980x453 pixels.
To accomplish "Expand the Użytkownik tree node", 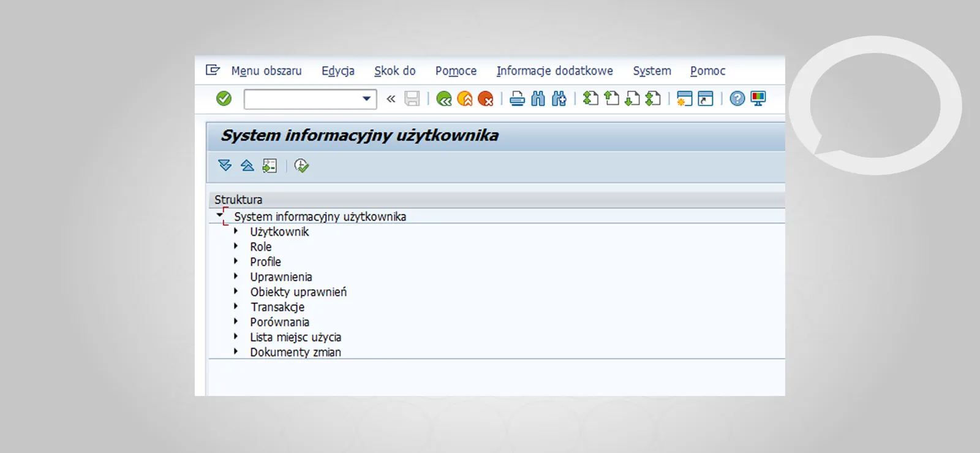I will point(236,232).
